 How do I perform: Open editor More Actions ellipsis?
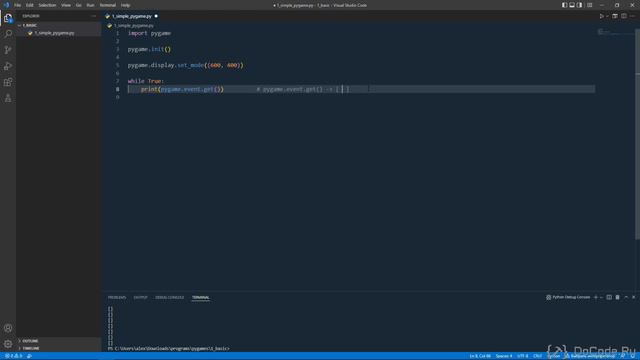pyautogui.click(x=632, y=16)
